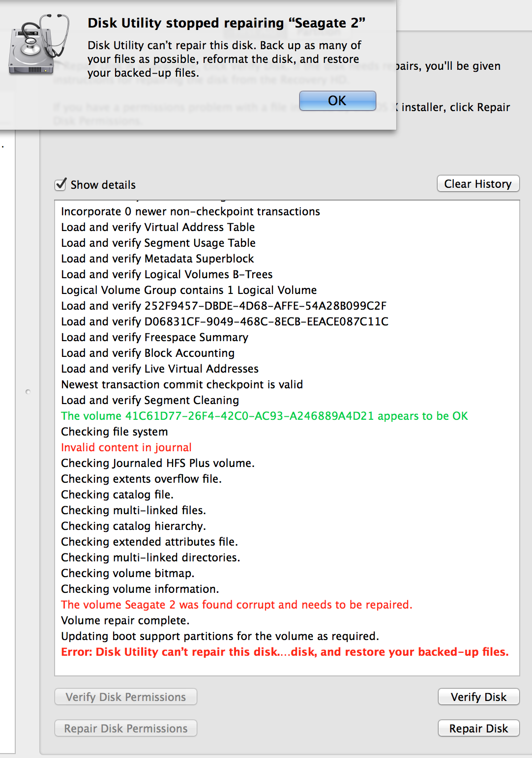Click OK in the repair-stopped dialog
The width and height of the screenshot is (532, 758).
pos(337,101)
